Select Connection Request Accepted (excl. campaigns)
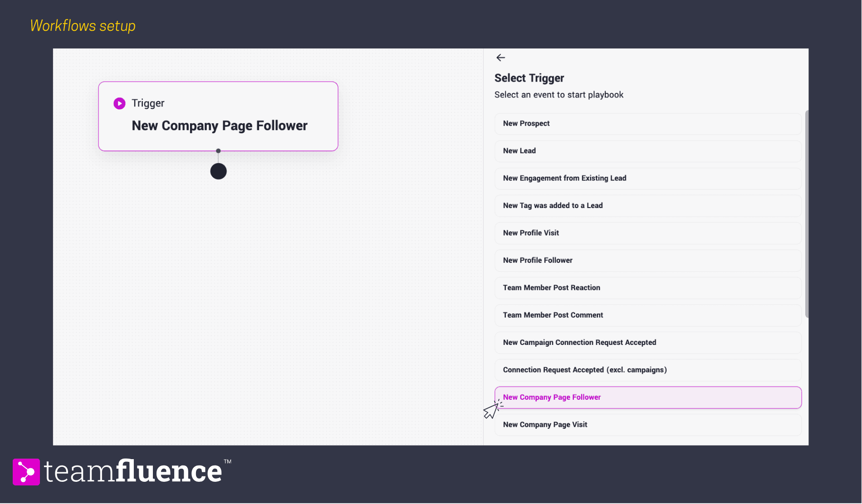Viewport: 862px width, 504px height. [x=647, y=370]
